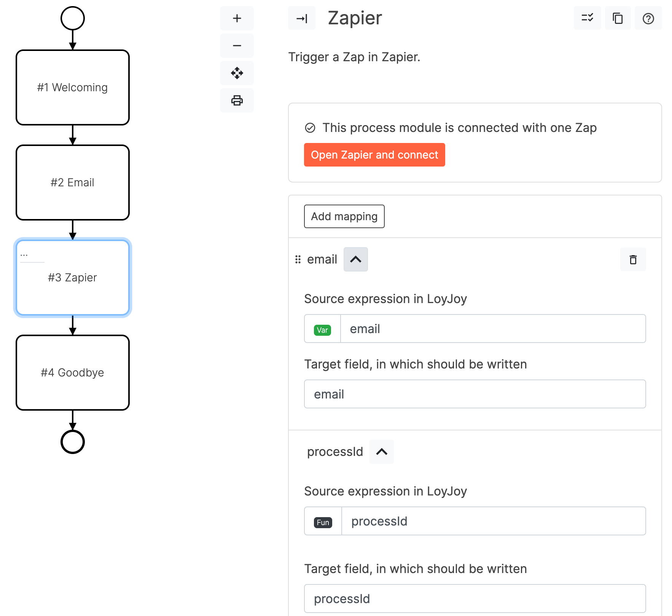Duplicate the Zapier module via the copy icon
The height and width of the screenshot is (616, 672).
(x=618, y=18)
